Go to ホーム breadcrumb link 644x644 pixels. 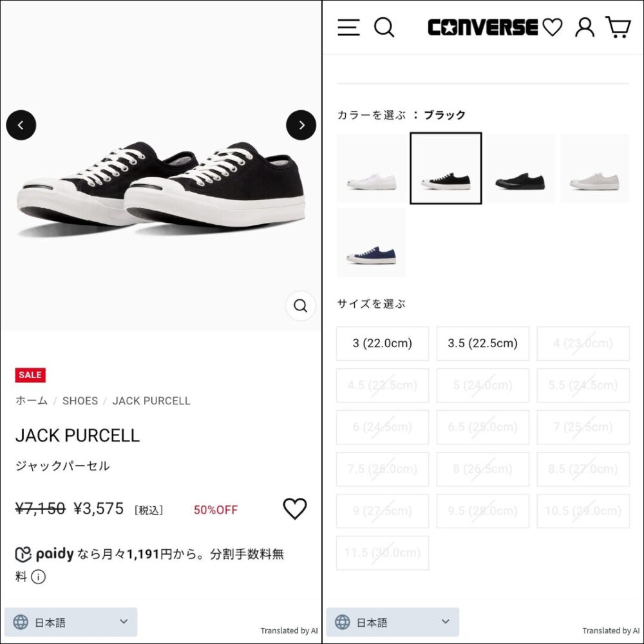click(32, 401)
